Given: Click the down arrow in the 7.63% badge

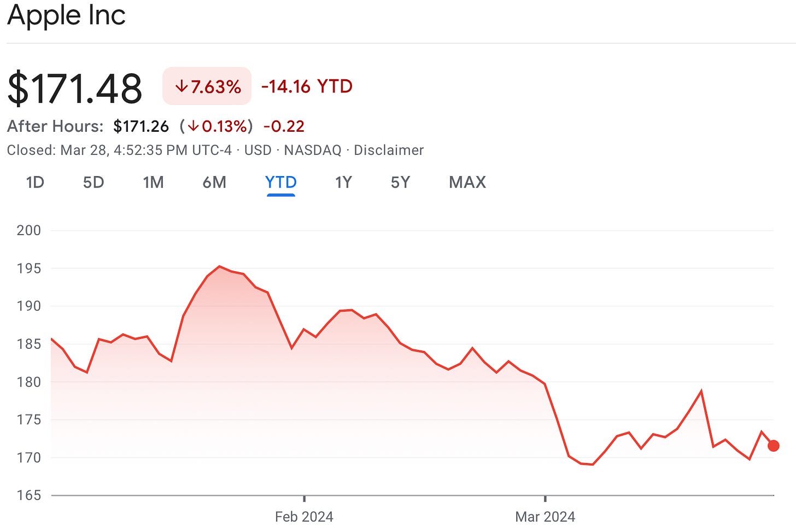Looking at the screenshot, I should 182,86.
